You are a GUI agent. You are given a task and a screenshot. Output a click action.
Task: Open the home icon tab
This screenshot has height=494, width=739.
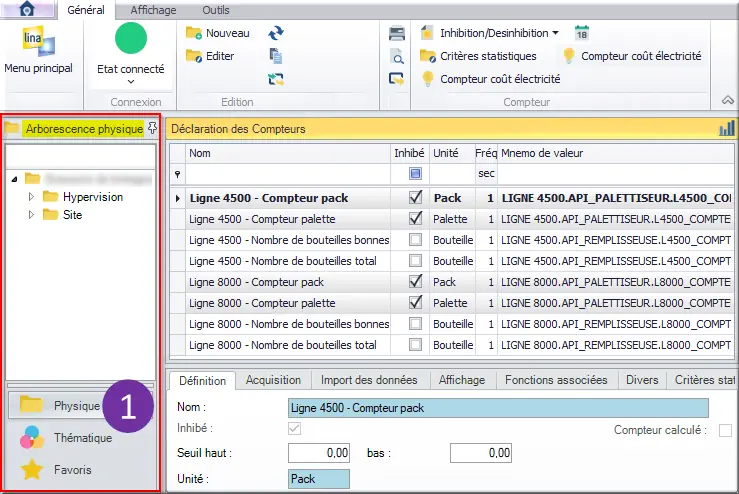(x=27, y=8)
